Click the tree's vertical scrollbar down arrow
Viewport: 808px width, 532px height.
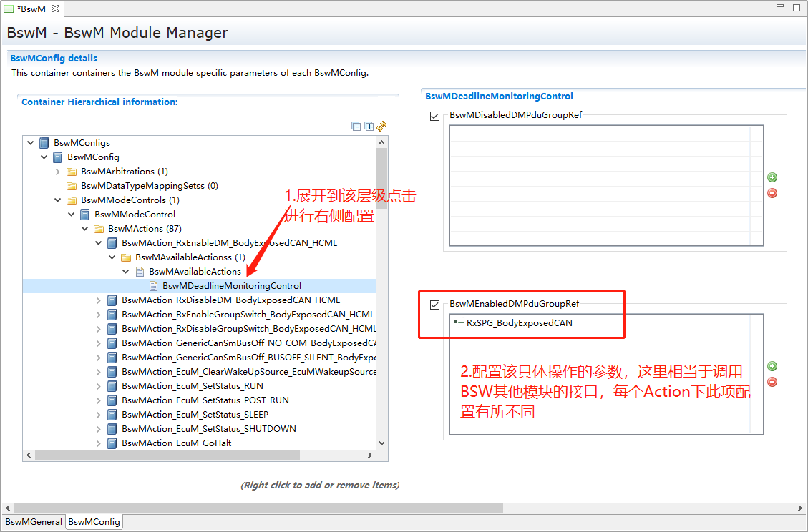(381, 443)
